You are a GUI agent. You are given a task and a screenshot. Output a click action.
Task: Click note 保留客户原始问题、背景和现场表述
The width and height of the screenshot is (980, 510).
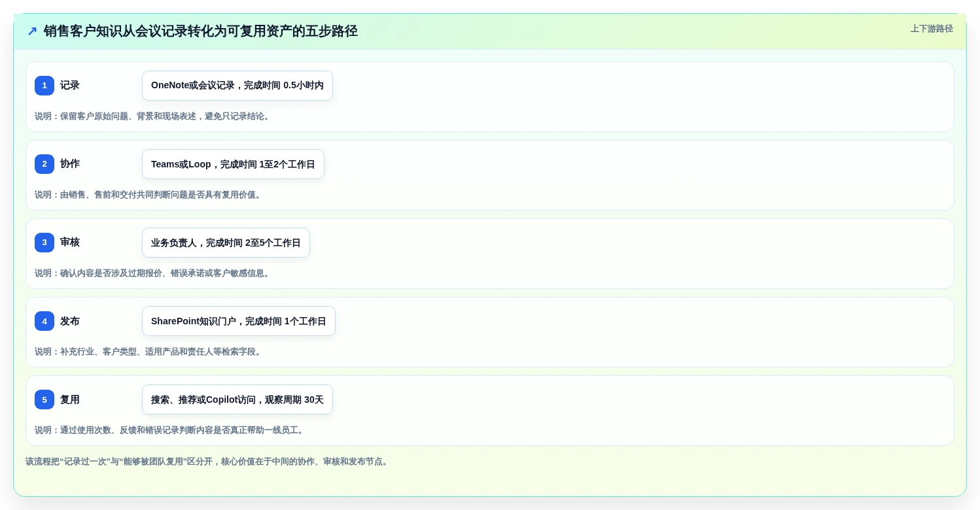154,116
